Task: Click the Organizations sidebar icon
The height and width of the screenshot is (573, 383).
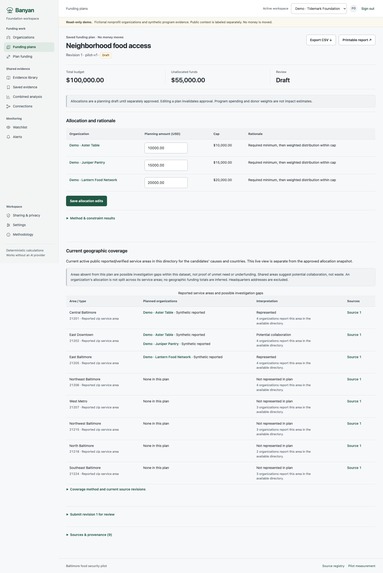Action: [x=8, y=37]
